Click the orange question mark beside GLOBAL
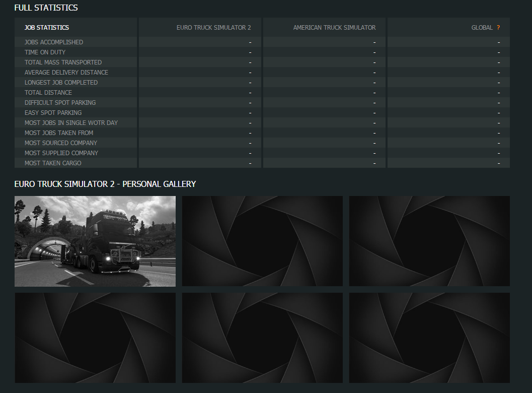 pos(498,28)
